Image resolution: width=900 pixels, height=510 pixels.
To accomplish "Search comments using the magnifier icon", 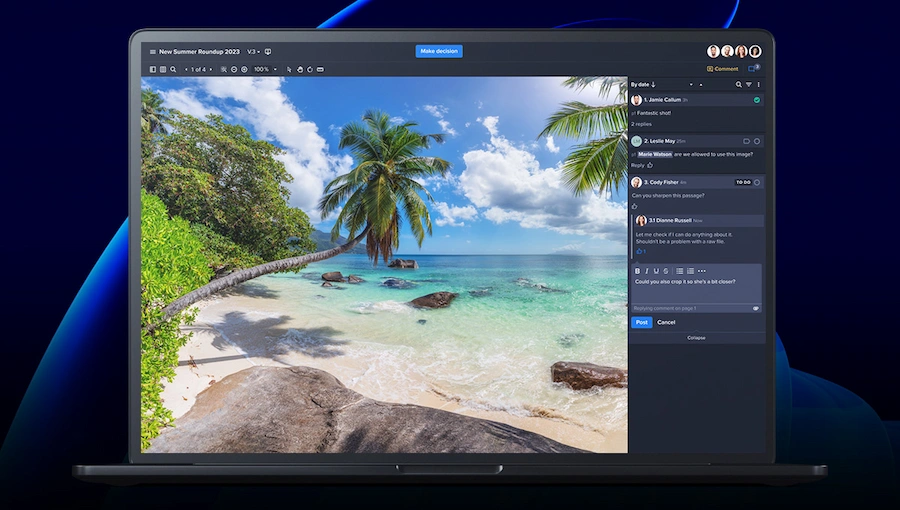I will 739,85.
